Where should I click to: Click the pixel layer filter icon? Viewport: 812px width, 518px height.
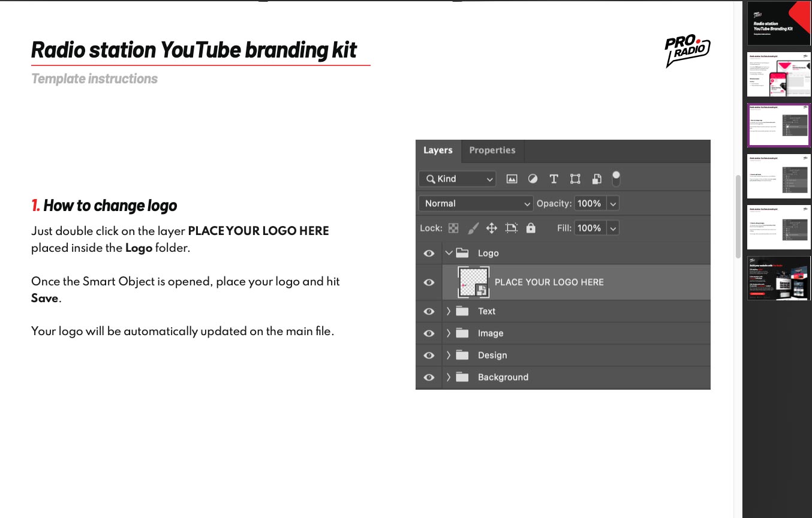(x=512, y=179)
